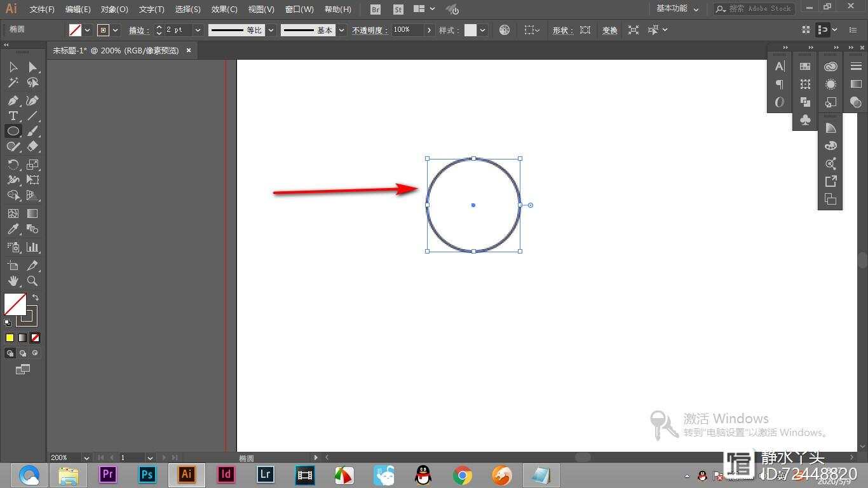Open the 窗口(W) menu

[299, 10]
